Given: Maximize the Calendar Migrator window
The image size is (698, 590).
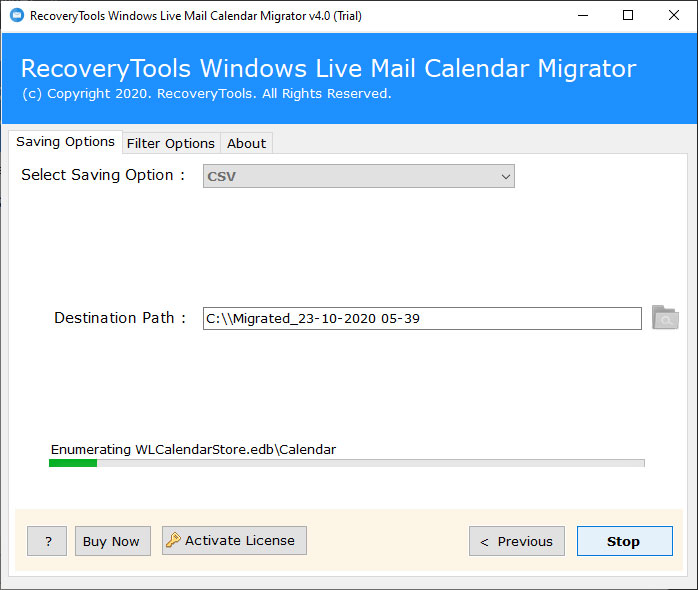Looking at the screenshot, I should tap(628, 16).
